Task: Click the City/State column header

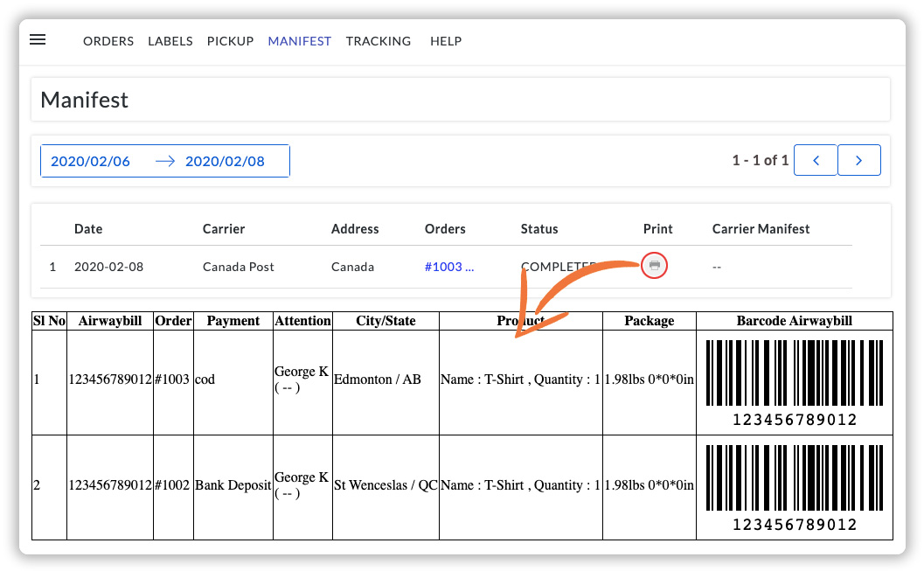Action: click(x=386, y=321)
